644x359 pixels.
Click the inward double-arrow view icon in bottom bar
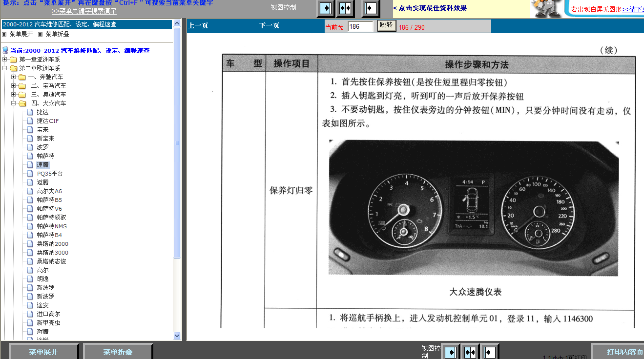point(470,352)
